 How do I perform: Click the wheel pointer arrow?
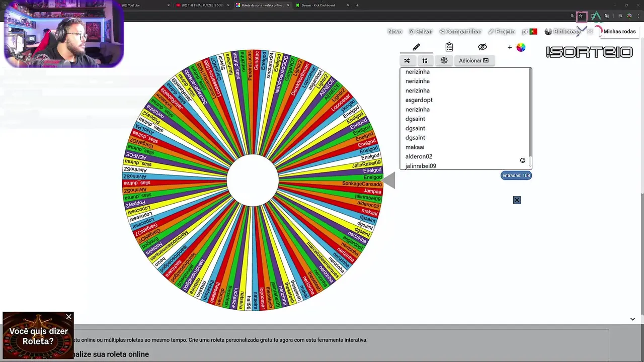pos(388,180)
